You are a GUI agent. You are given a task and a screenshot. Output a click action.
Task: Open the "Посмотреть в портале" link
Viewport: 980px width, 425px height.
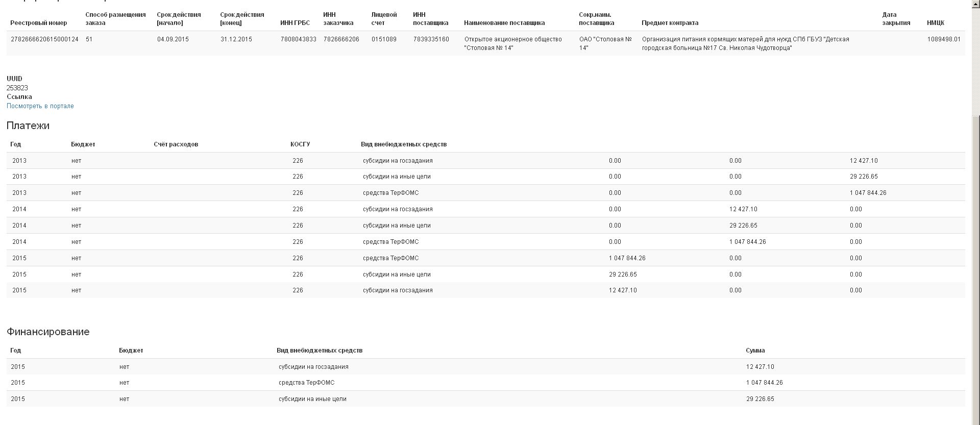coord(40,106)
